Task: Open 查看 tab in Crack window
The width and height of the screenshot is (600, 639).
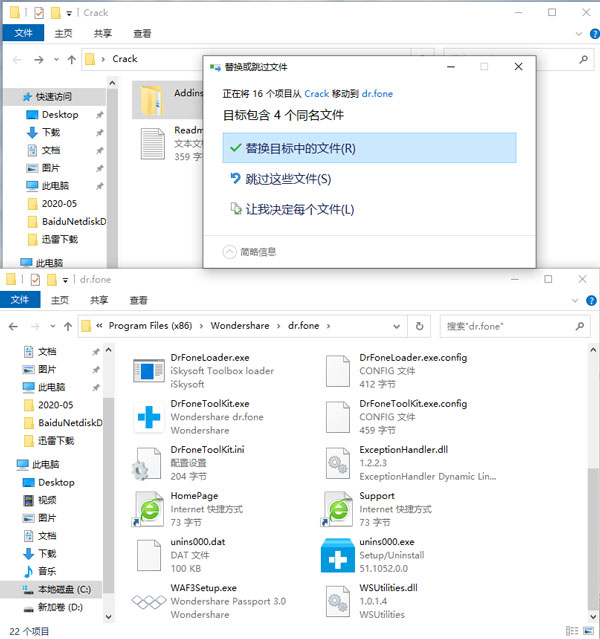Action: click(142, 33)
